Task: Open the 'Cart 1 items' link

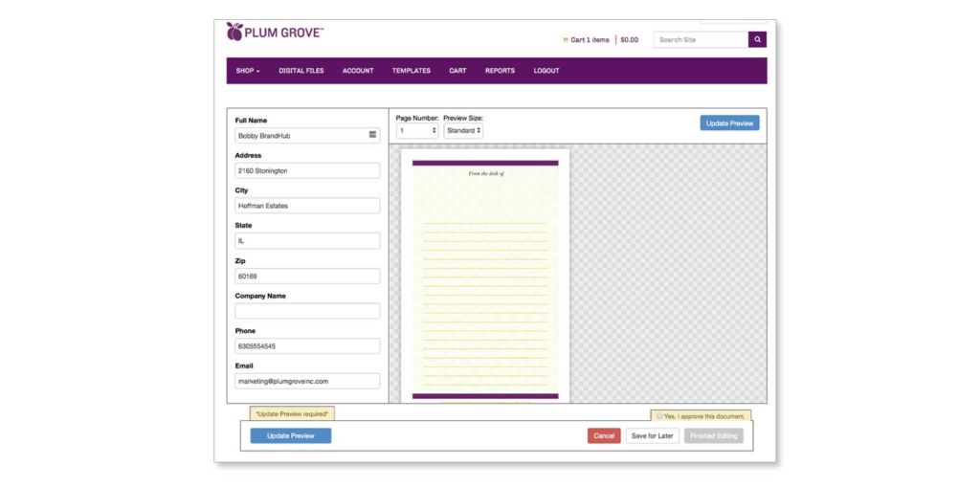Action: 590,40
